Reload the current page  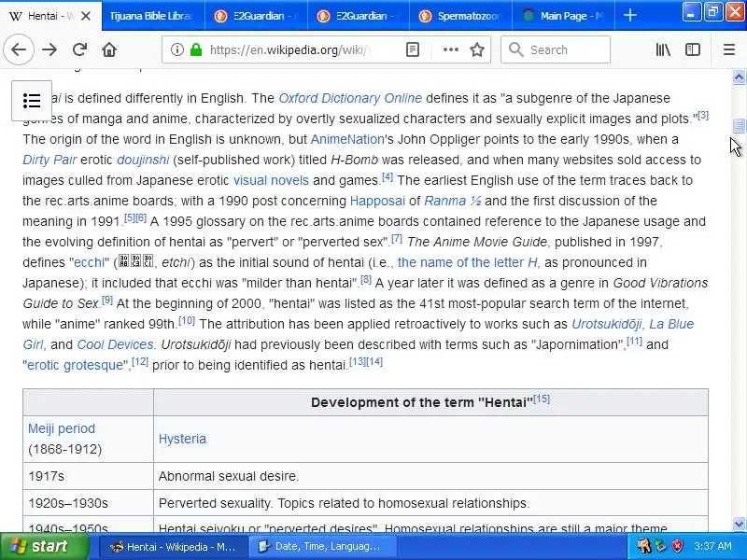(x=79, y=49)
